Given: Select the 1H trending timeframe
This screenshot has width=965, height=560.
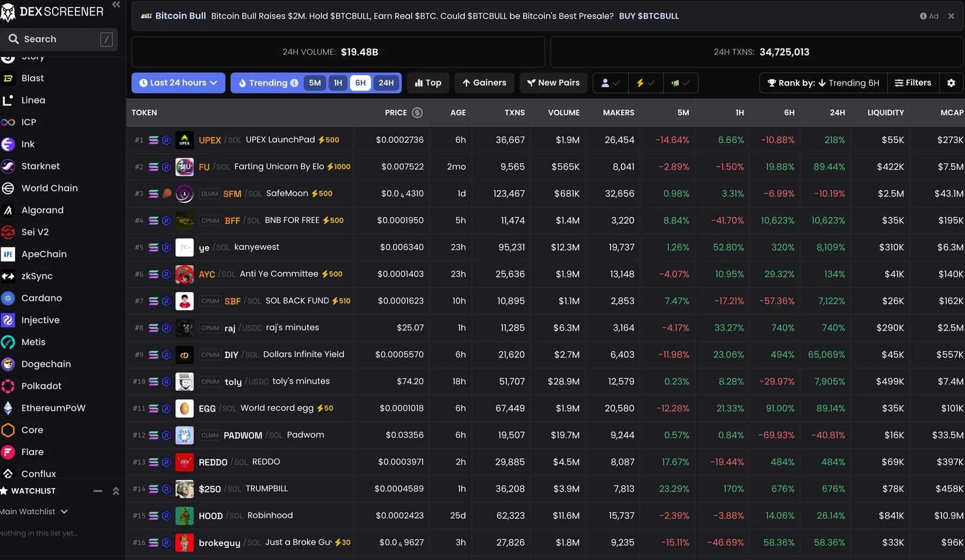Looking at the screenshot, I should [x=338, y=83].
